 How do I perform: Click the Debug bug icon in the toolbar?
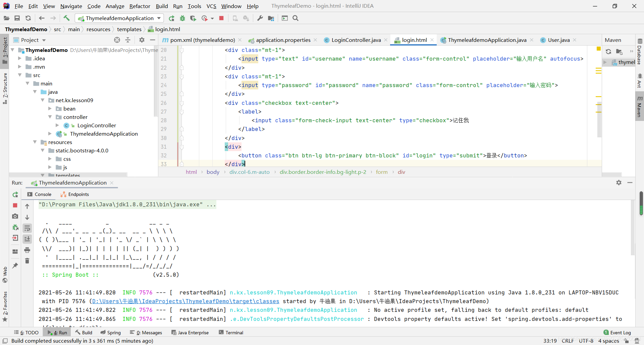[182, 18]
